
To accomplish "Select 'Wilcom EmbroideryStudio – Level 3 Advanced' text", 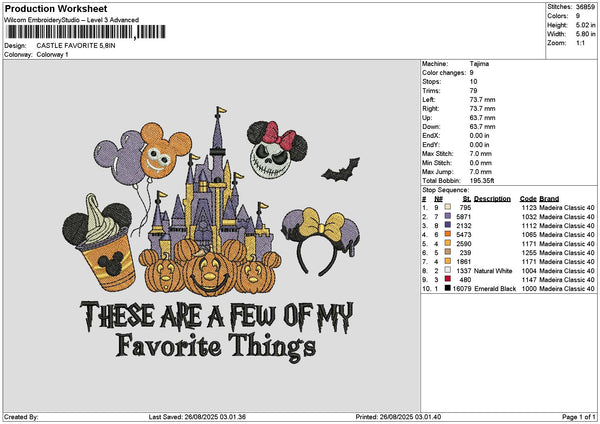I will (72, 20).
